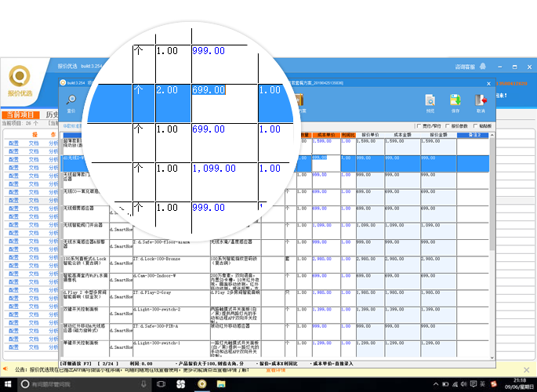Toggle the 宽行/窄行 checkbox
The image size is (537, 392).
coord(416,125)
